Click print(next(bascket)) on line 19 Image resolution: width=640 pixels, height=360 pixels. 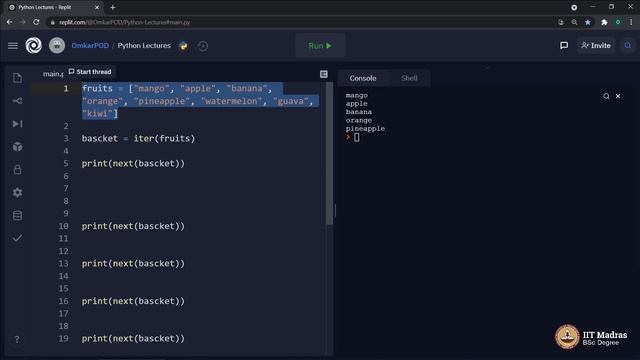pos(133,338)
